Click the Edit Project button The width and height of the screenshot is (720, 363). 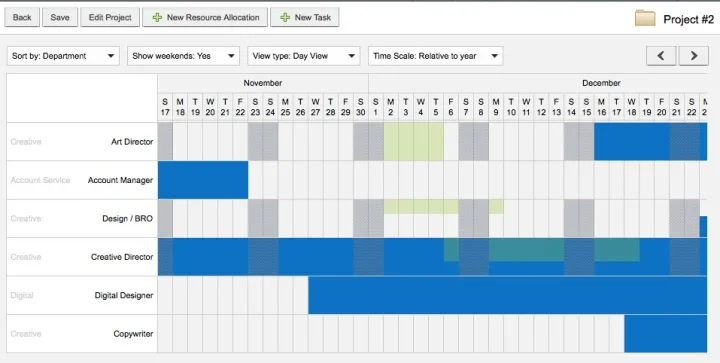[x=110, y=17]
